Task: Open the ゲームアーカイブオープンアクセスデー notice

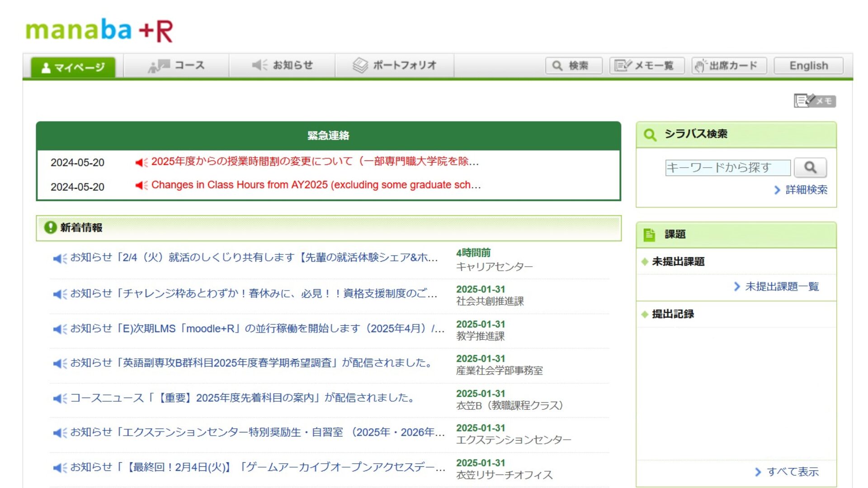Action: [x=258, y=467]
